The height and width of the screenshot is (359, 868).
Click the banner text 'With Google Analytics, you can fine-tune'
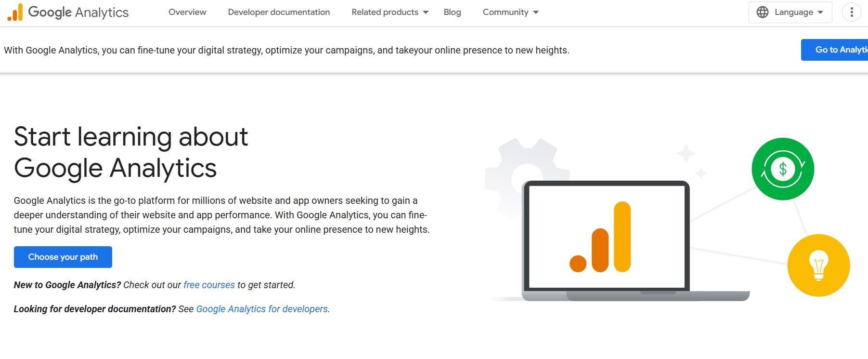pos(286,50)
